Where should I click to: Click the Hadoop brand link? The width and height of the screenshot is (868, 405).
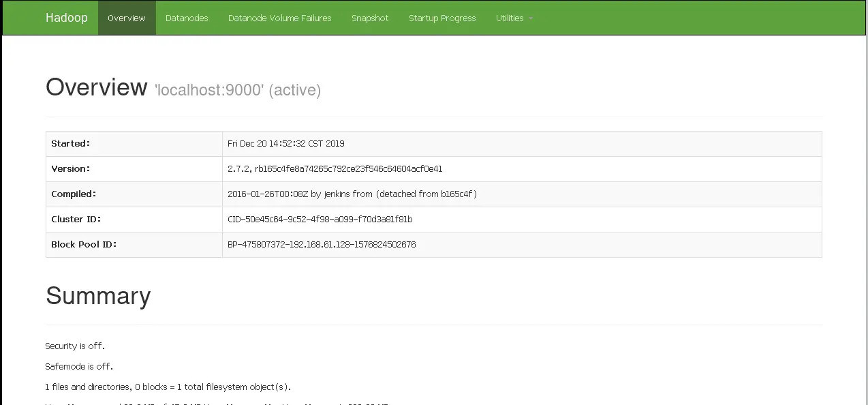[x=67, y=18]
